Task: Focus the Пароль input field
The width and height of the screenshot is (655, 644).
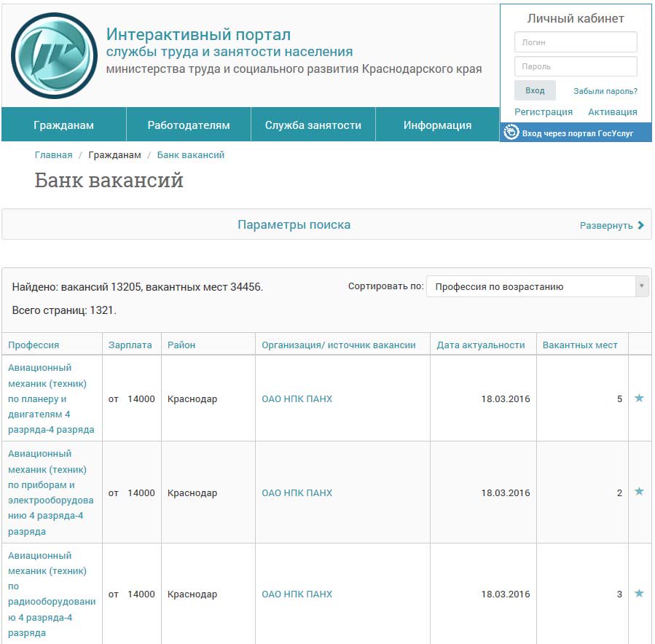Action: coord(576,66)
